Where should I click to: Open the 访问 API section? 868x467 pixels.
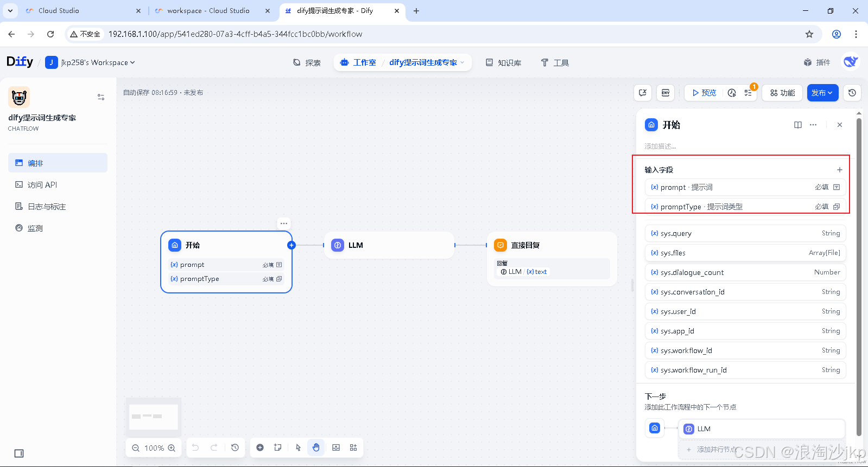[58, 185]
